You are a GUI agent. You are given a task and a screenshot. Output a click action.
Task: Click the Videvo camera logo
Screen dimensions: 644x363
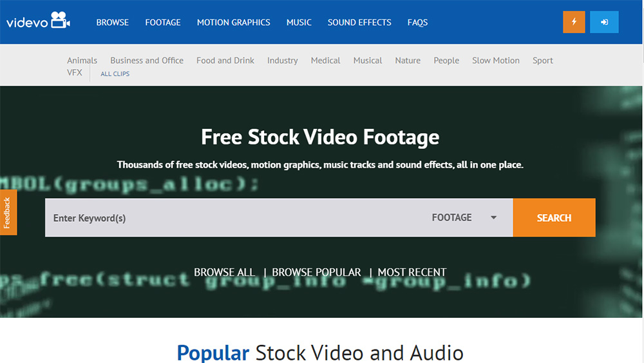tap(38, 21)
